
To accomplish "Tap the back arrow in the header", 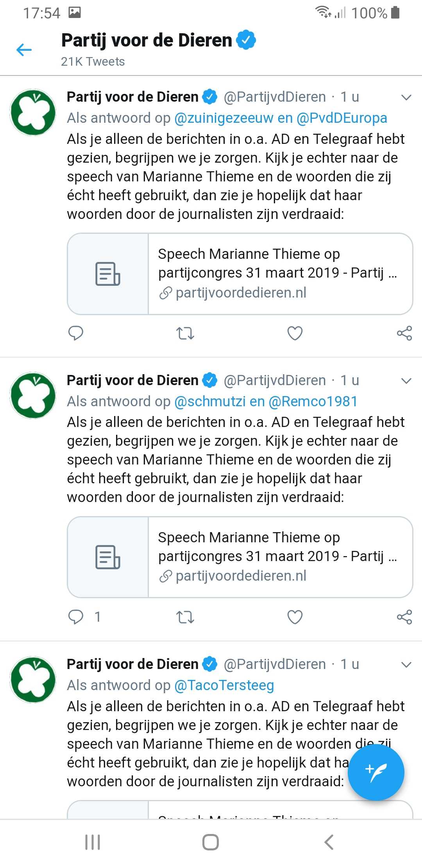I will pyautogui.click(x=24, y=50).
